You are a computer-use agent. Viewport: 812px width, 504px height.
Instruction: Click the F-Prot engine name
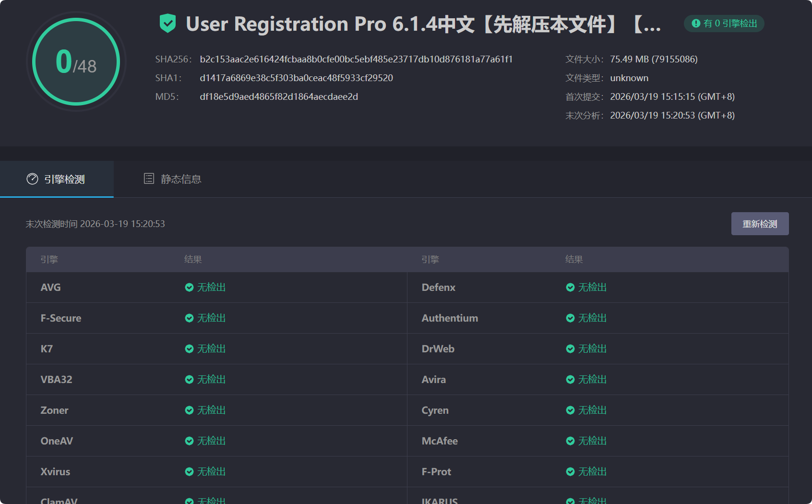[436, 472]
